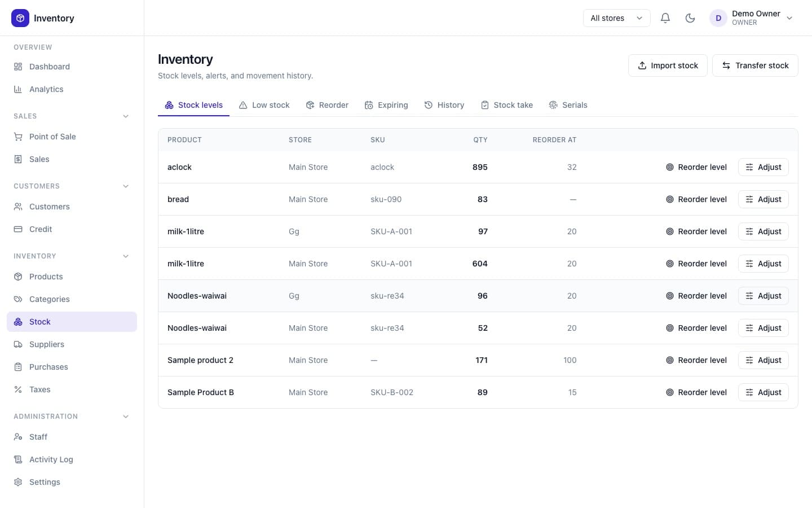The height and width of the screenshot is (508, 812).
Task: Click the Credit card icon
Action: click(x=18, y=229)
